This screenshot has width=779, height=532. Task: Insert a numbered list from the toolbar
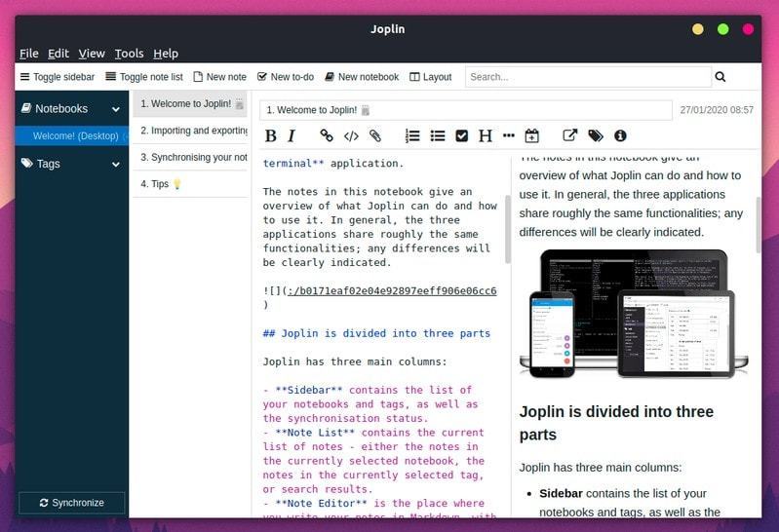[x=412, y=135]
